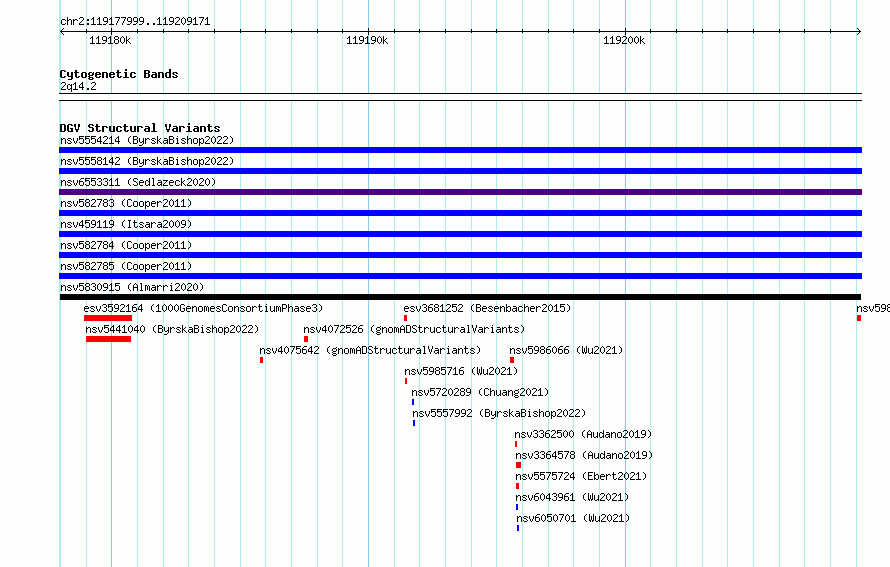Screen dimensions: 890x567
Task: Click the nsv6043961 (Wu2021) label
Action: 572,497
